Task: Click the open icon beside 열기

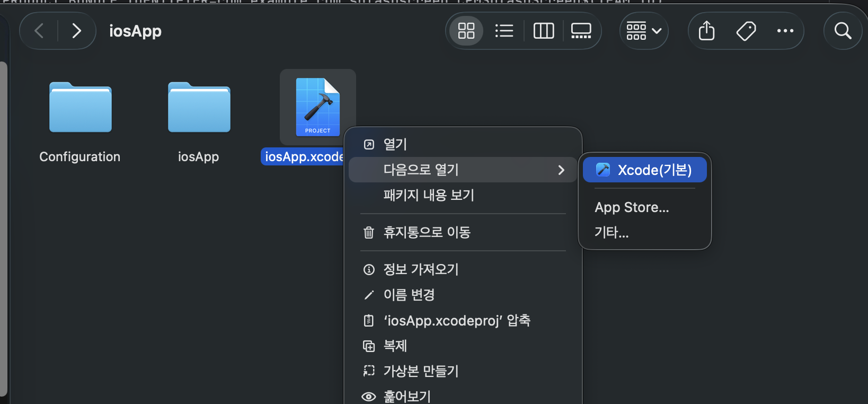Action: pyautogui.click(x=369, y=144)
